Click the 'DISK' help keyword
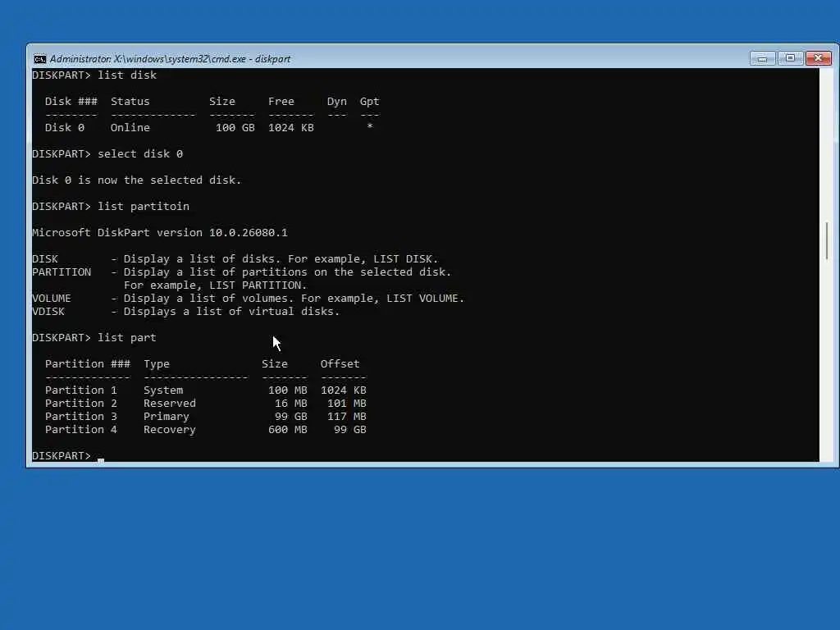This screenshot has height=630, width=840. point(45,258)
